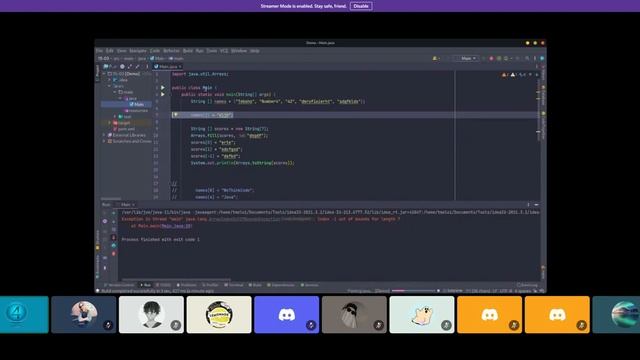Open Event Log in the status bar

coord(527,285)
